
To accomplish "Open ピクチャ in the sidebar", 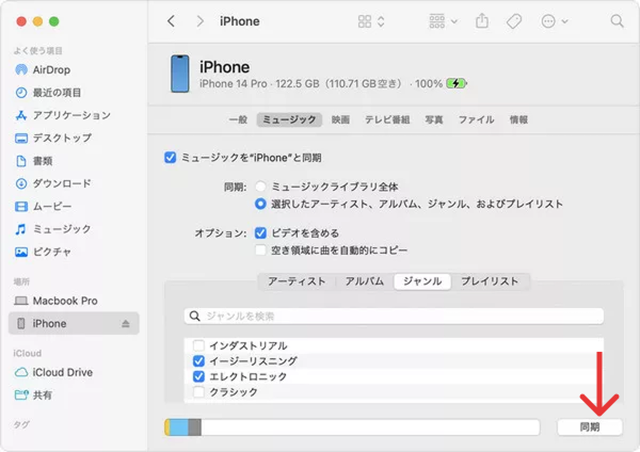I will [x=43, y=252].
